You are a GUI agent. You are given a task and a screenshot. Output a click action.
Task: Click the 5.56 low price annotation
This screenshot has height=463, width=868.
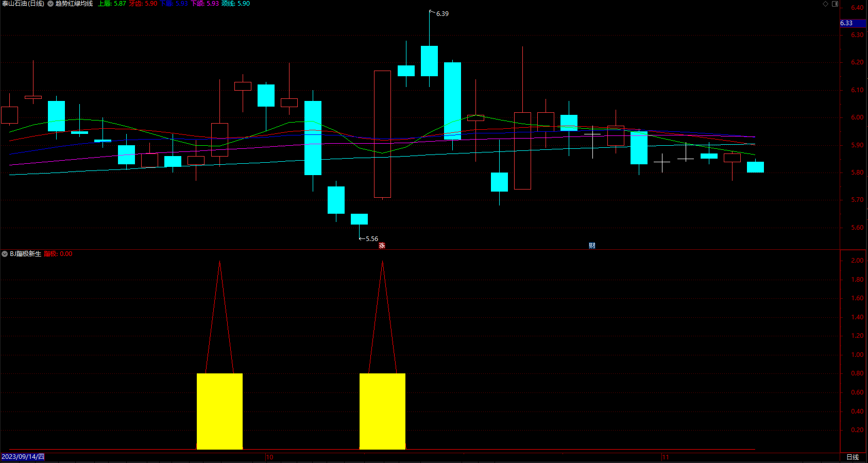371,239
